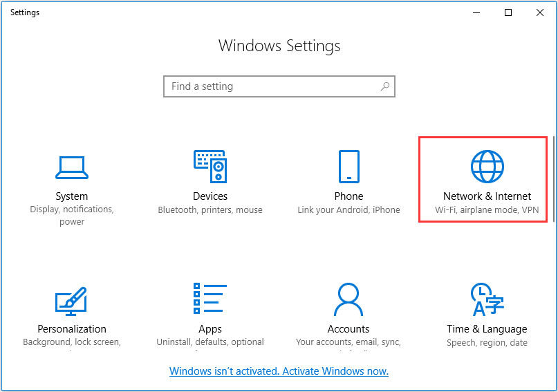
Task: Minimize the Settings window
Action: [x=476, y=12]
